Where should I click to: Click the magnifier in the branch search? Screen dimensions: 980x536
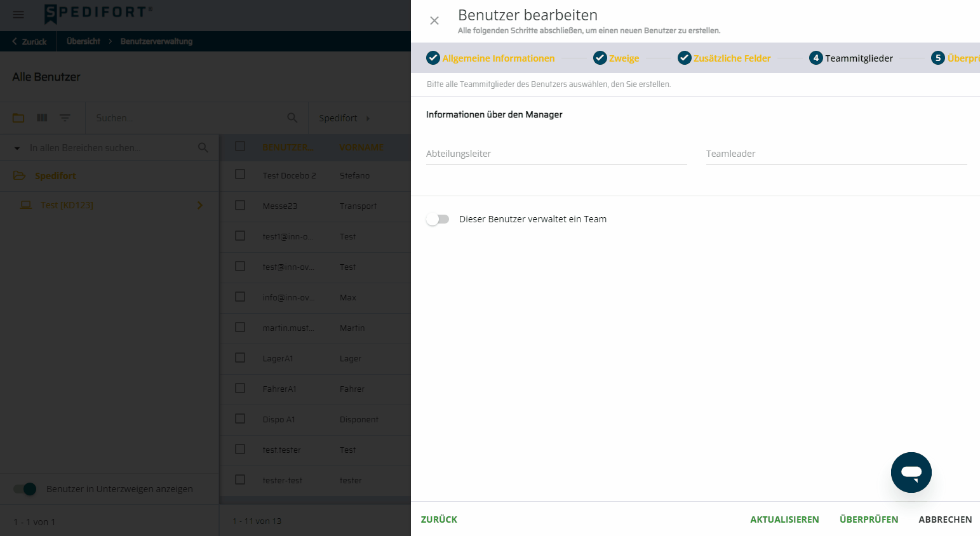point(203,147)
